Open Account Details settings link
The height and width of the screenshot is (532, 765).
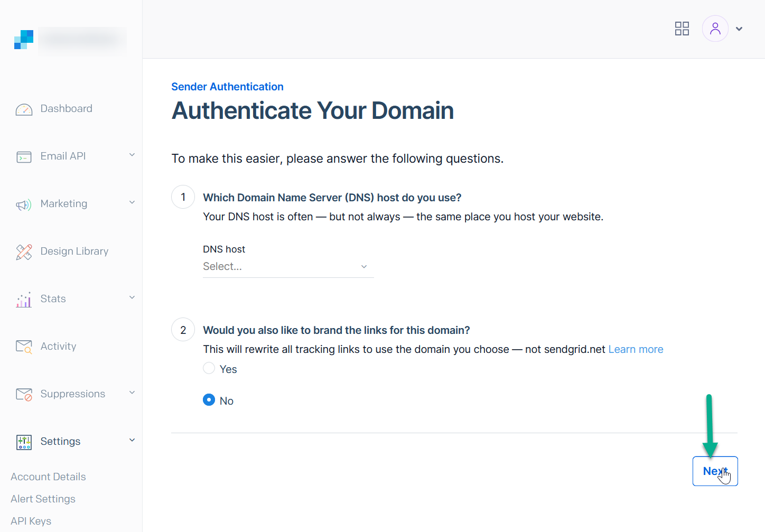[48, 477]
